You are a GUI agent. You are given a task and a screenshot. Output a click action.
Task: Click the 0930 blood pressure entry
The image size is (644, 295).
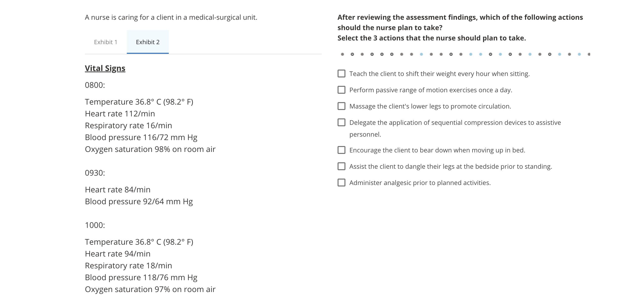click(138, 201)
